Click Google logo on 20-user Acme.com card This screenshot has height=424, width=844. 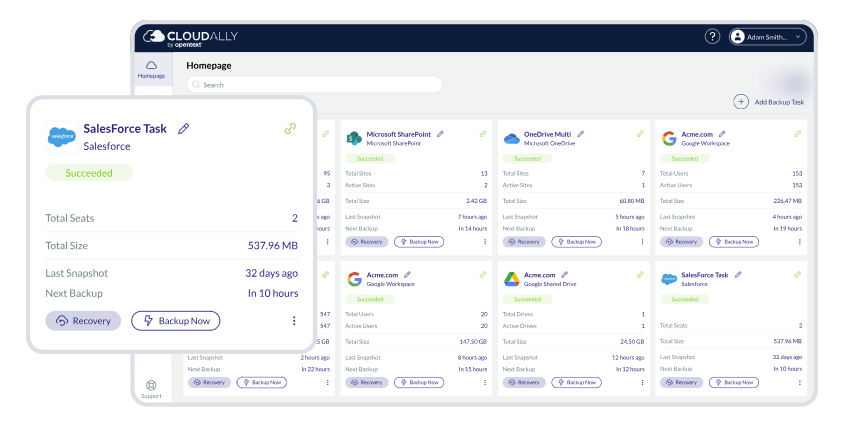[x=354, y=279]
